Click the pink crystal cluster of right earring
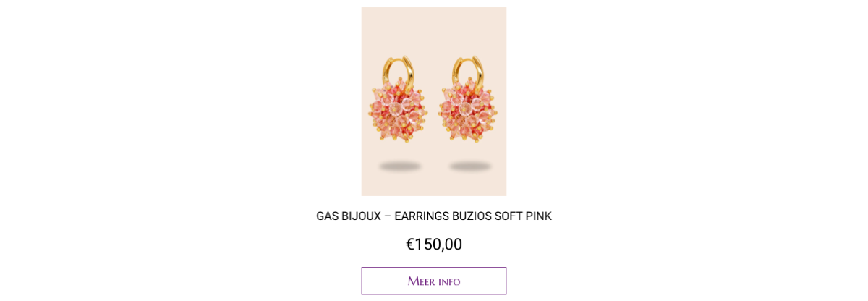Image resolution: width=868 pixels, height=301 pixels. pyautogui.click(x=468, y=113)
